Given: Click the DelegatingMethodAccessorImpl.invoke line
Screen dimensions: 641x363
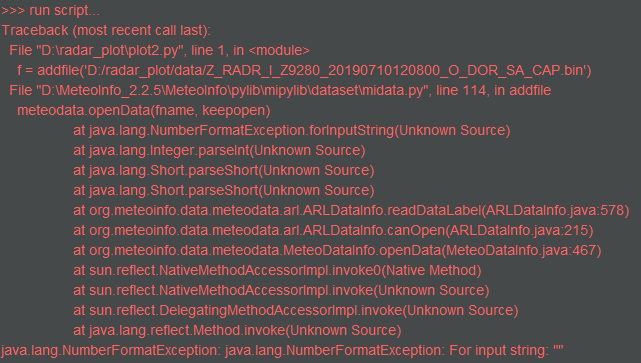Looking at the screenshot, I should point(296,311).
